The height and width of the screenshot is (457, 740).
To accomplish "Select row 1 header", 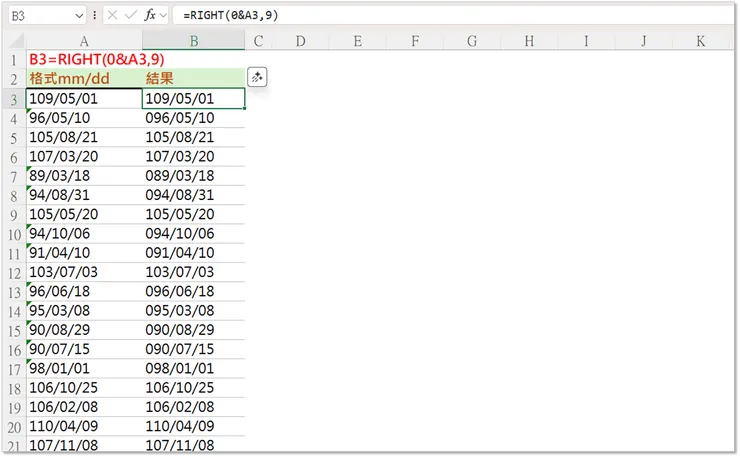I will click(14, 60).
